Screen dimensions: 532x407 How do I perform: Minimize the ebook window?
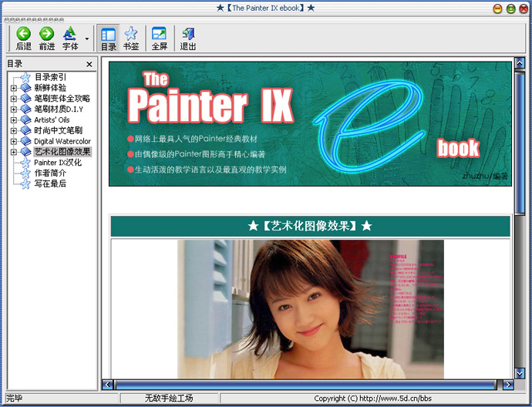497,8
